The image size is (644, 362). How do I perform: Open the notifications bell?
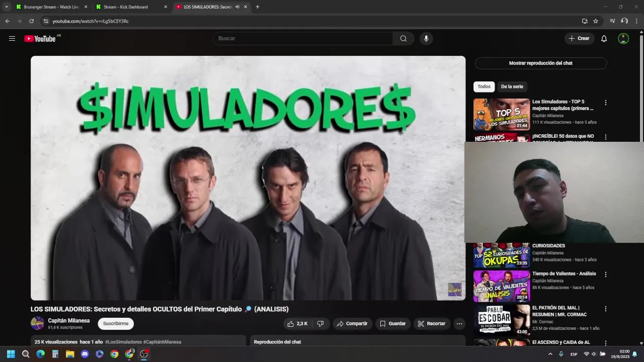(604, 39)
